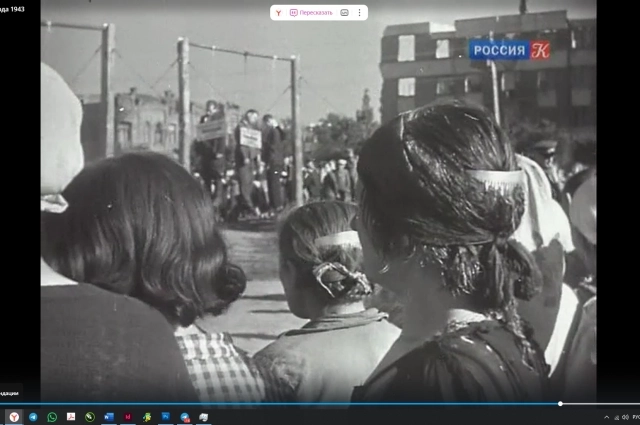Click the pink M app in taskbar
This screenshot has width=640, height=425.
[128, 417]
